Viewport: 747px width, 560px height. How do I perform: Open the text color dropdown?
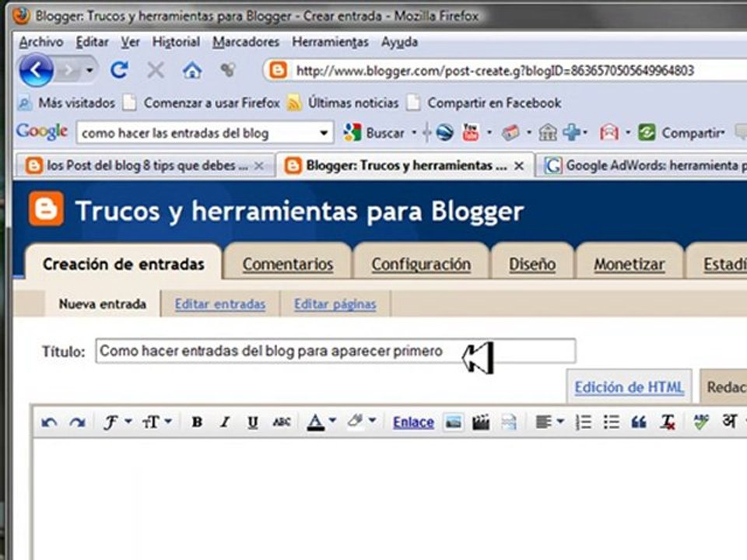(x=321, y=422)
